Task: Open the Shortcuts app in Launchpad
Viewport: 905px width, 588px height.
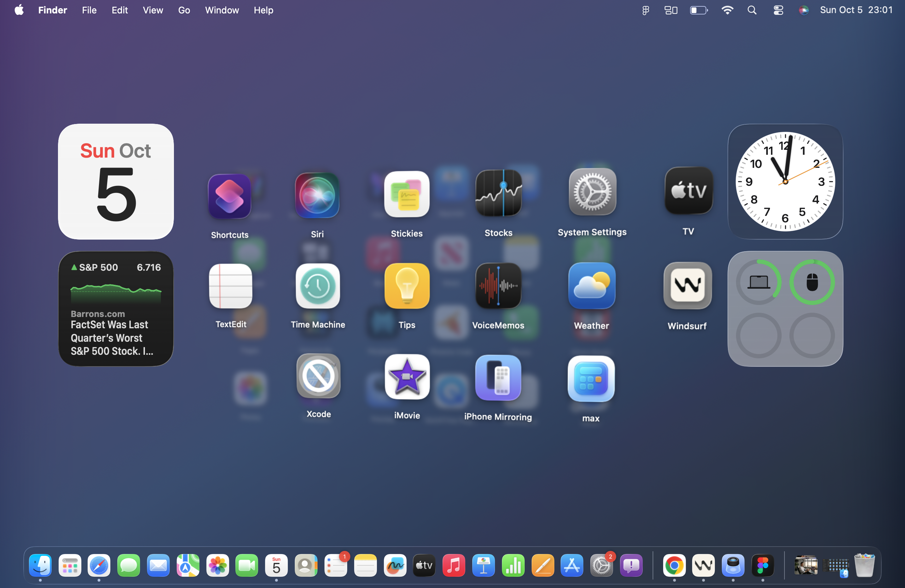Action: point(229,196)
